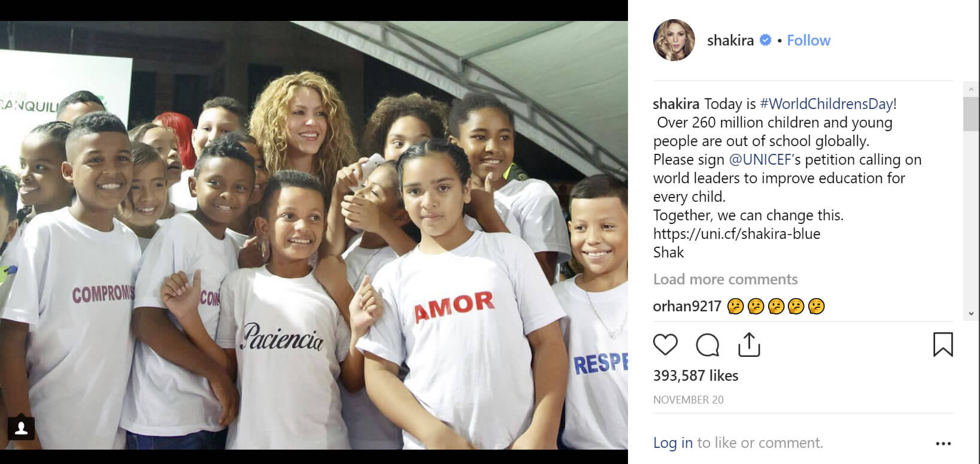The image size is (980, 464).
Task: Open comments with the speech bubble icon
Action: [708, 345]
